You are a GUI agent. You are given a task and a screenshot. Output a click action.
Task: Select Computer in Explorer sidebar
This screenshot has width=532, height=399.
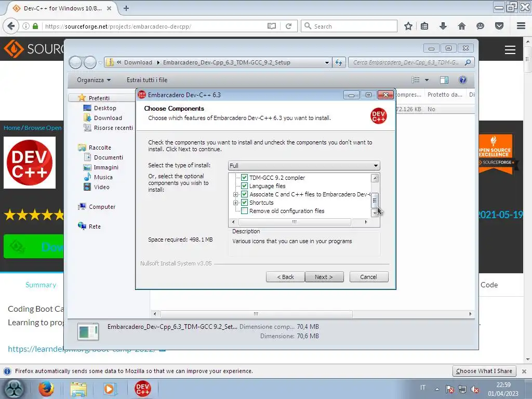pos(102,207)
